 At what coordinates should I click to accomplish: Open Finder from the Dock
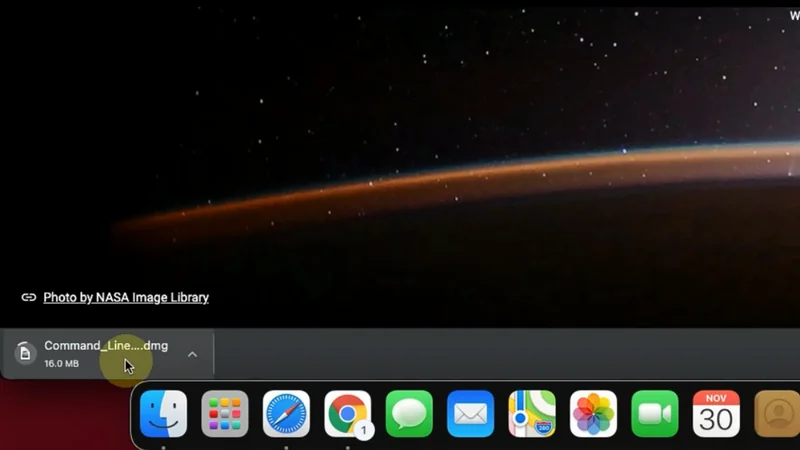click(163, 413)
